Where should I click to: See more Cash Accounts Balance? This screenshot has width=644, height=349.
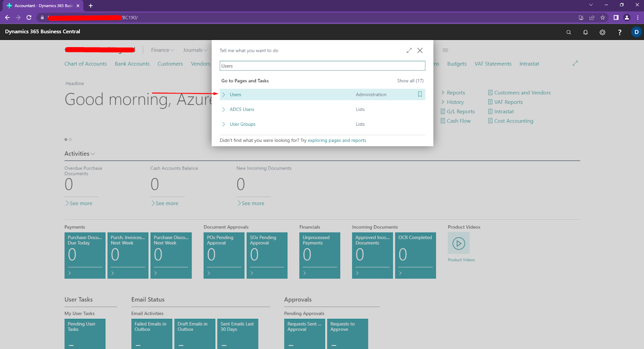165,204
